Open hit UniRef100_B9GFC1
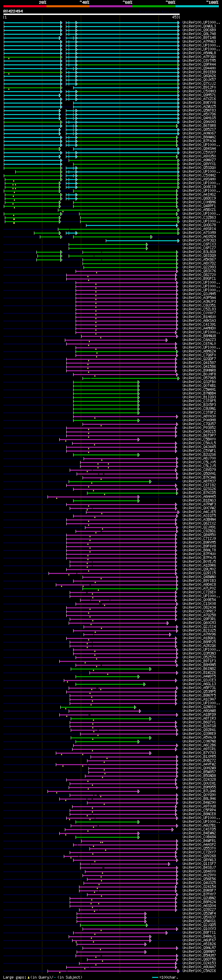This screenshot has height=980, width=222. pyautogui.click(x=199, y=278)
